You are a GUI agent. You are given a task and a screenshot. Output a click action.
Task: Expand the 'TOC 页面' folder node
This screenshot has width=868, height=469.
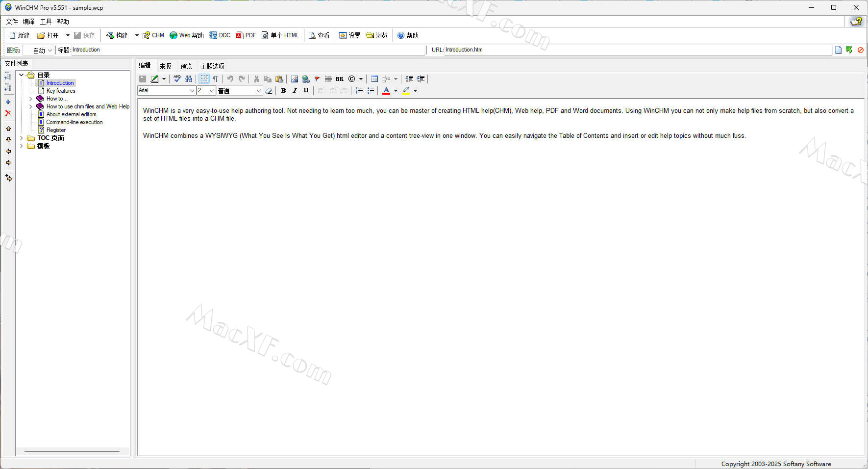pyautogui.click(x=22, y=138)
